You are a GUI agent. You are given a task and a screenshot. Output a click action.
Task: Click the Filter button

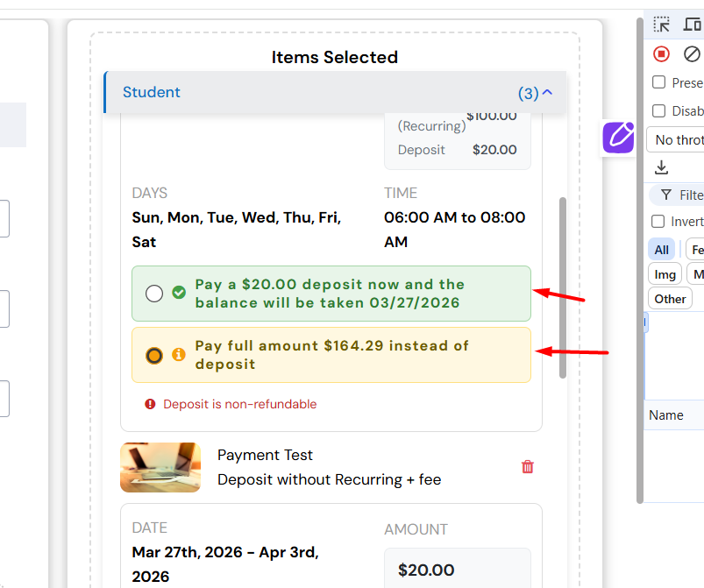[x=679, y=195]
